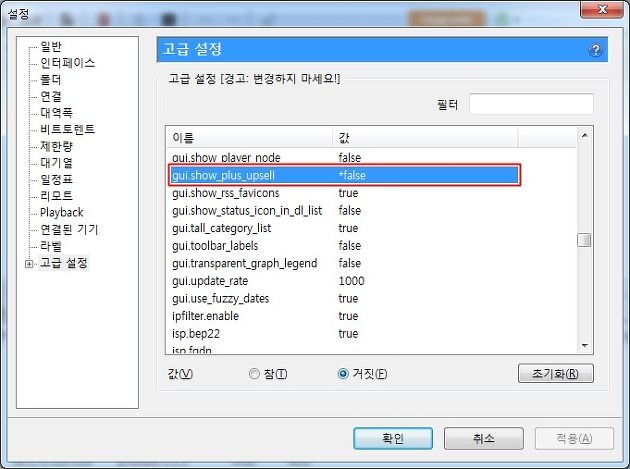Viewport: 630px width, 469px height.
Task: Select gui.tall_category_list row
Action: point(344,228)
